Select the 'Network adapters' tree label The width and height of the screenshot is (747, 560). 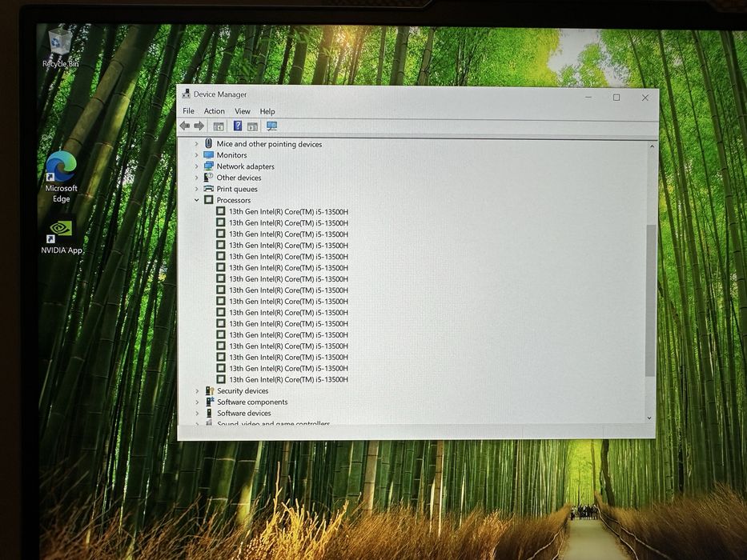pos(245,166)
